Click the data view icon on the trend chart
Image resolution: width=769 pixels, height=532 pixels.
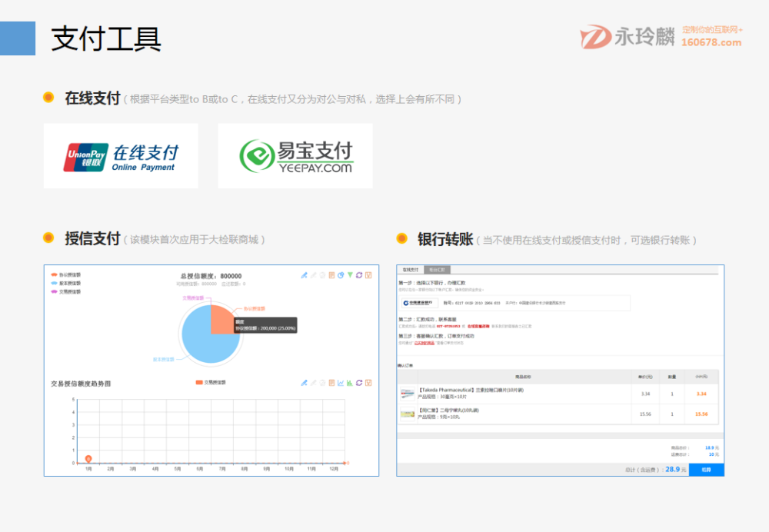[x=331, y=383]
